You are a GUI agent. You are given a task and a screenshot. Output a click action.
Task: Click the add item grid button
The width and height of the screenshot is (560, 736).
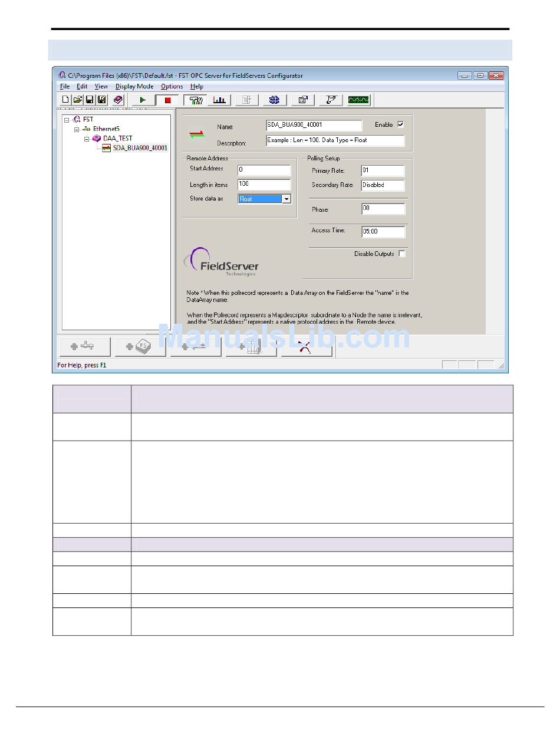(251, 347)
